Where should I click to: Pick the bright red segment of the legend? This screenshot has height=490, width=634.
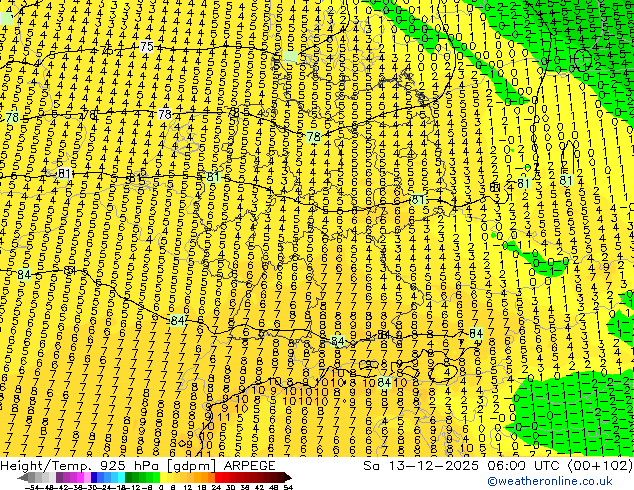click(218, 478)
